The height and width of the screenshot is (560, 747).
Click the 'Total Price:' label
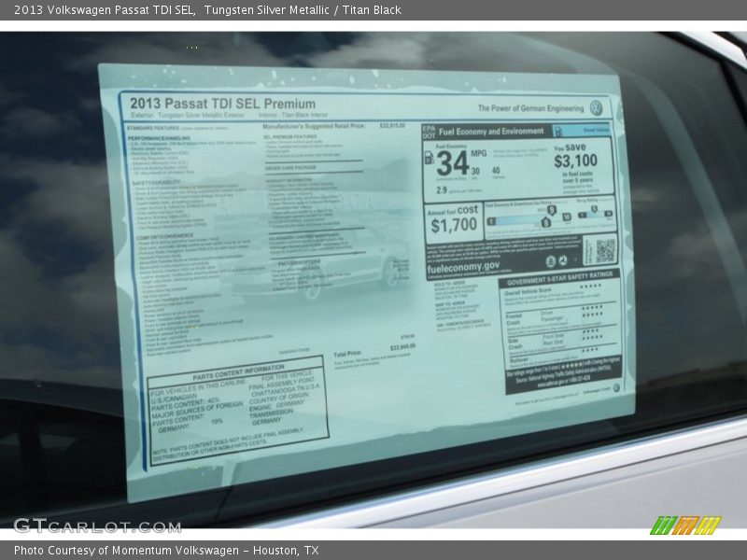point(347,354)
